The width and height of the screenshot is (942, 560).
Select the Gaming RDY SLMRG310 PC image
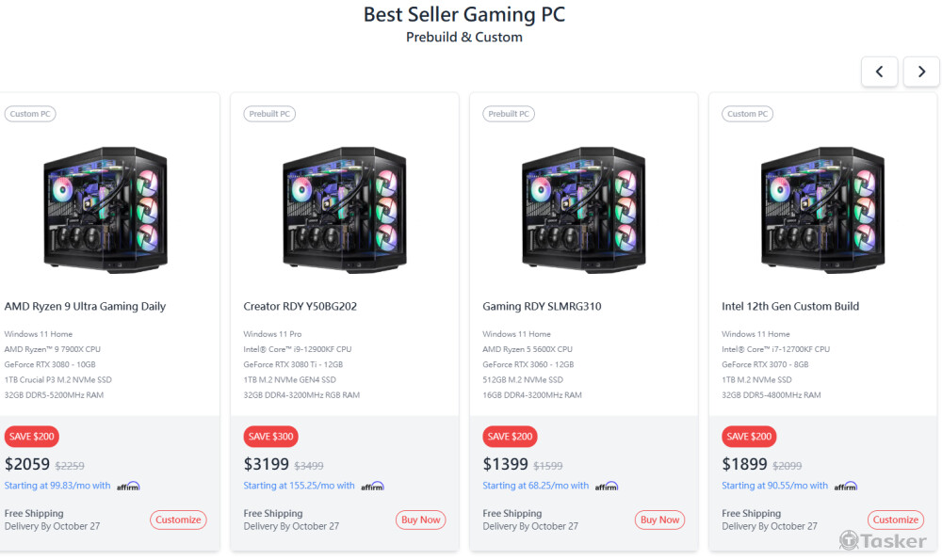584,207
